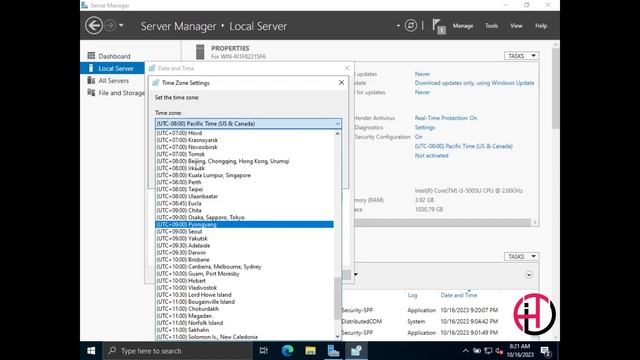640x360 pixels.
Task: Choose (UTC+09:00) Chita time zone
Action: (x=245, y=210)
